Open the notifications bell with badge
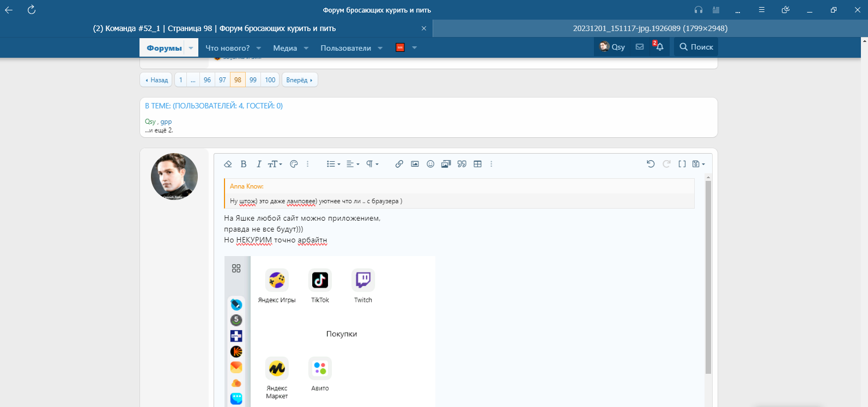This screenshot has width=868, height=407. click(x=659, y=47)
